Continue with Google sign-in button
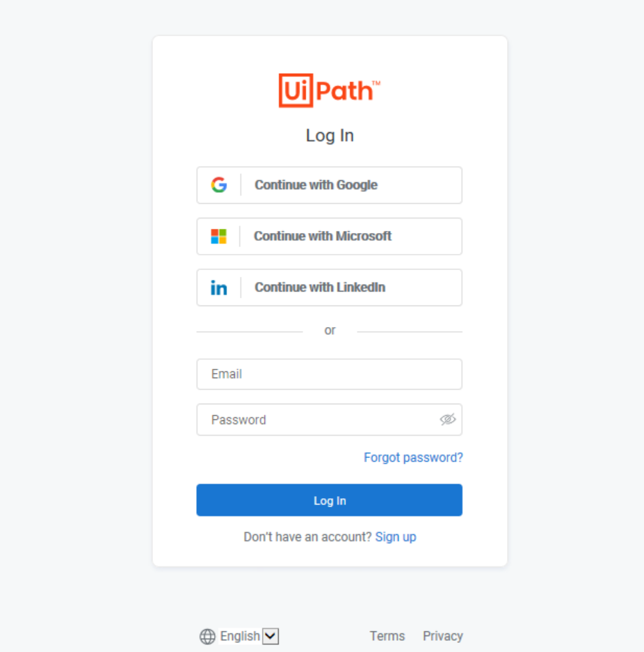The width and height of the screenshot is (644, 652). [330, 185]
